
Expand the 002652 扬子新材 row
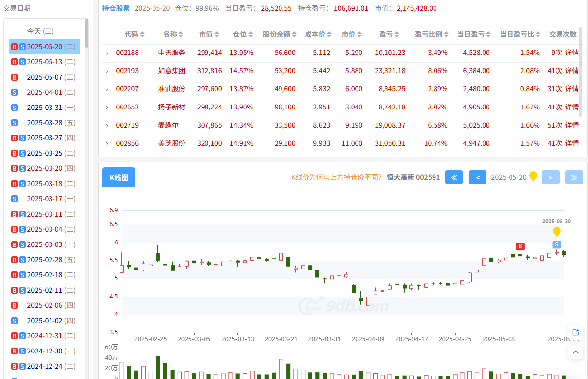(107, 108)
